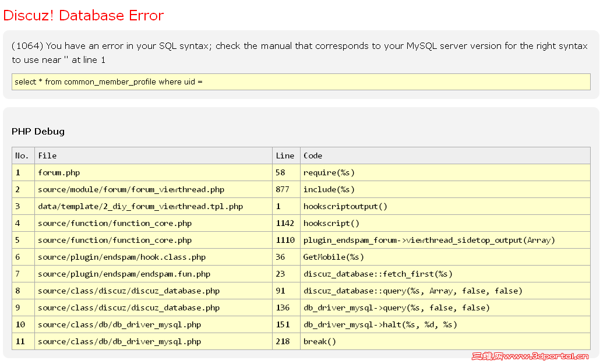This screenshot has width=600, height=364.
Task: Click the "Discuz! Database Error" title
Action: [83, 16]
